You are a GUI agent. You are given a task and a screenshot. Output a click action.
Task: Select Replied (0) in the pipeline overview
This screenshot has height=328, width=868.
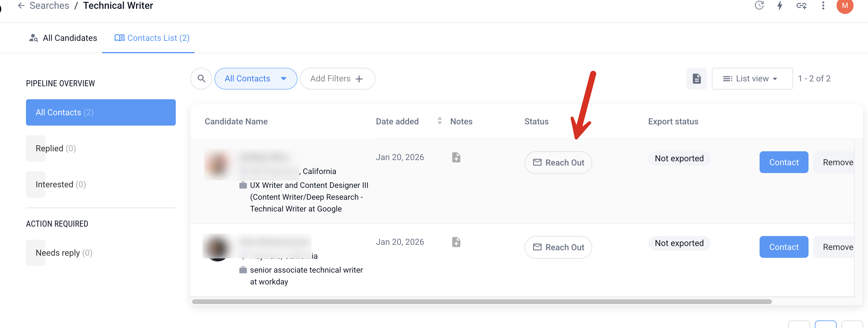click(56, 149)
